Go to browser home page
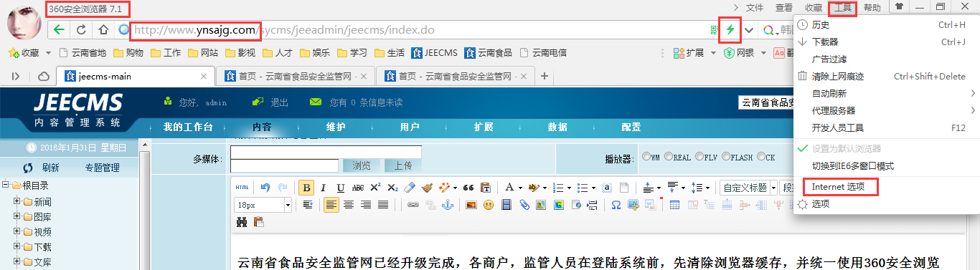The width and height of the screenshot is (980, 270). tap(103, 30)
